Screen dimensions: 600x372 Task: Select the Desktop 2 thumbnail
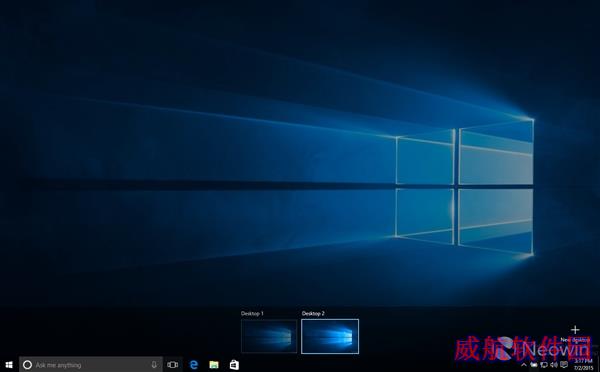[330, 336]
